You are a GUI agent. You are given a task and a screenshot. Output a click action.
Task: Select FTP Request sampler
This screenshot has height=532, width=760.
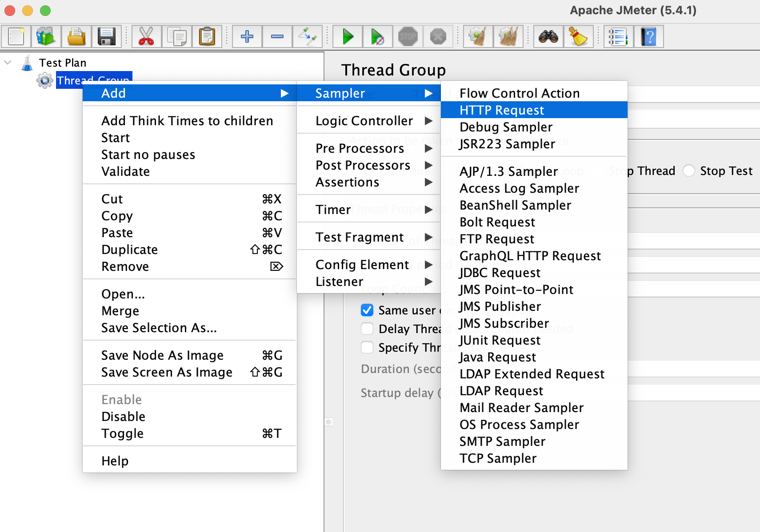click(534, 239)
